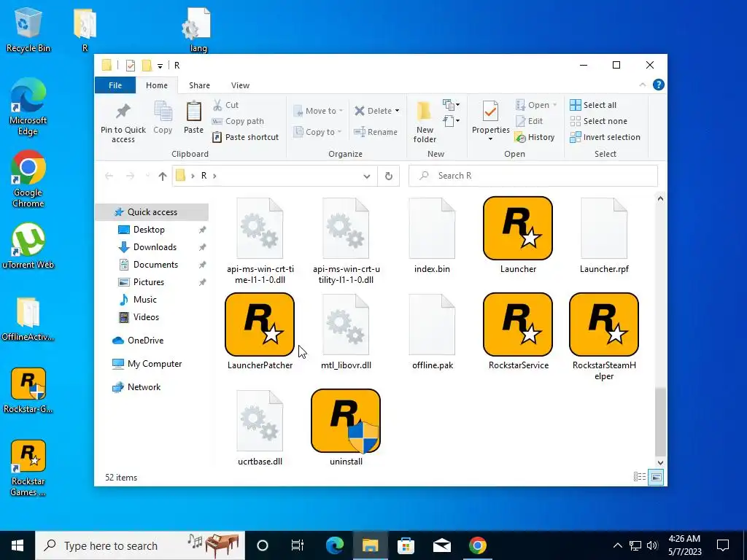747x560 pixels.
Task: Go up one folder level
Action: pos(163,176)
